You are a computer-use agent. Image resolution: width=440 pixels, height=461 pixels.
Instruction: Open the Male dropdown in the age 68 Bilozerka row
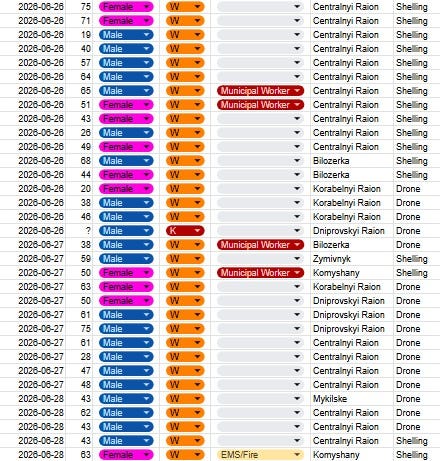(126, 161)
